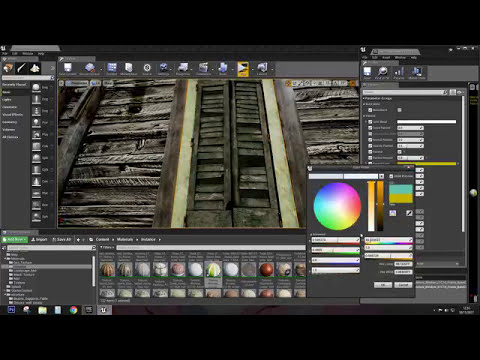480x360 pixels.
Task: Click OK in the Color Picker
Action: coord(383,285)
